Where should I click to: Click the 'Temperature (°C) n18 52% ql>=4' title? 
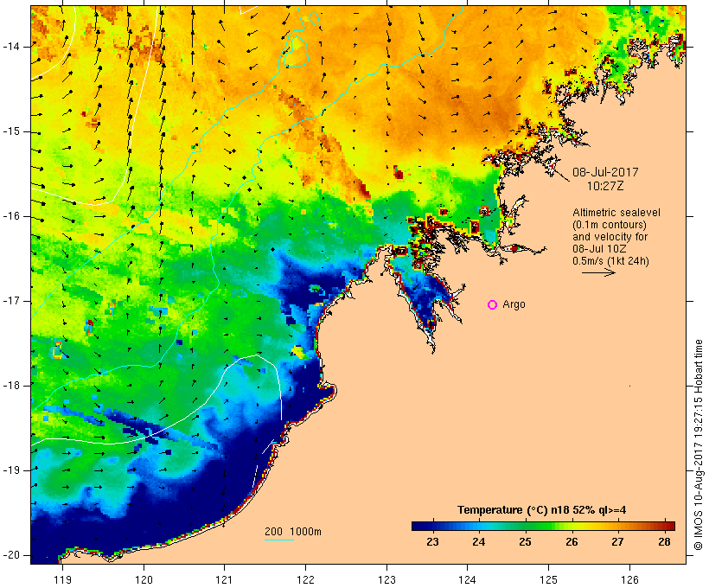pos(542,510)
